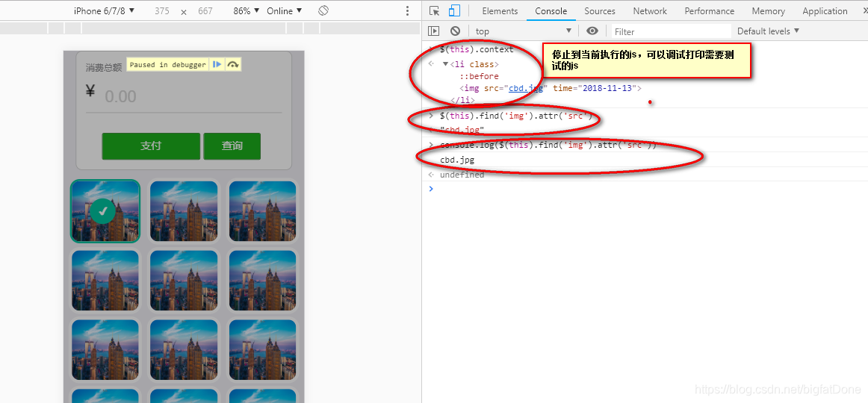Clear the console with the clear icon

pyautogui.click(x=455, y=31)
